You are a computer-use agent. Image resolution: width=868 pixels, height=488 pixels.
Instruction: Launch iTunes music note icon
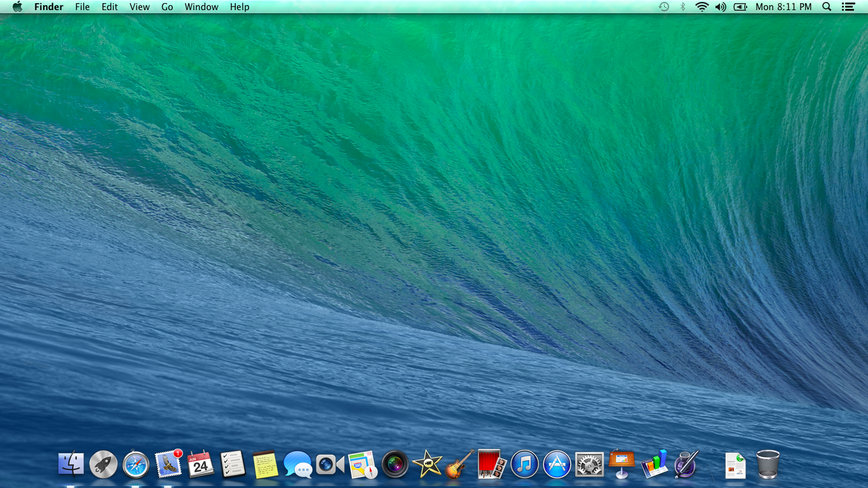[x=525, y=464]
